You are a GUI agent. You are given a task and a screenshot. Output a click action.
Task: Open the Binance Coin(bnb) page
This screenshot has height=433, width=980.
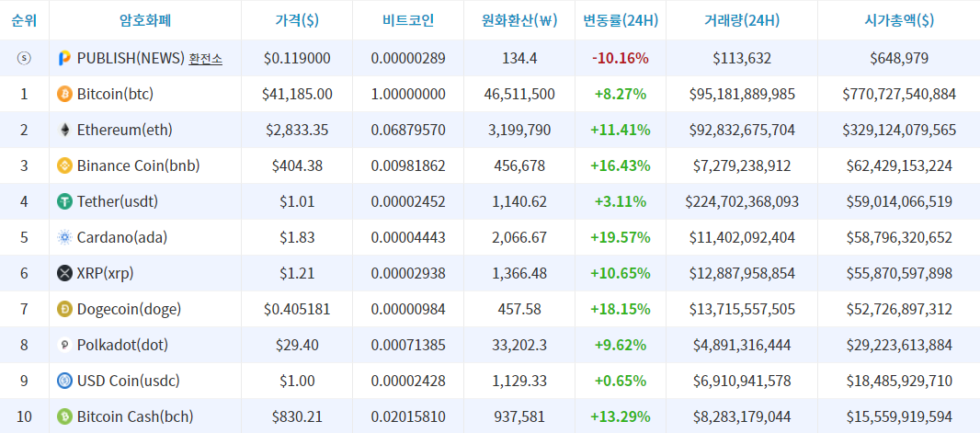point(138,165)
